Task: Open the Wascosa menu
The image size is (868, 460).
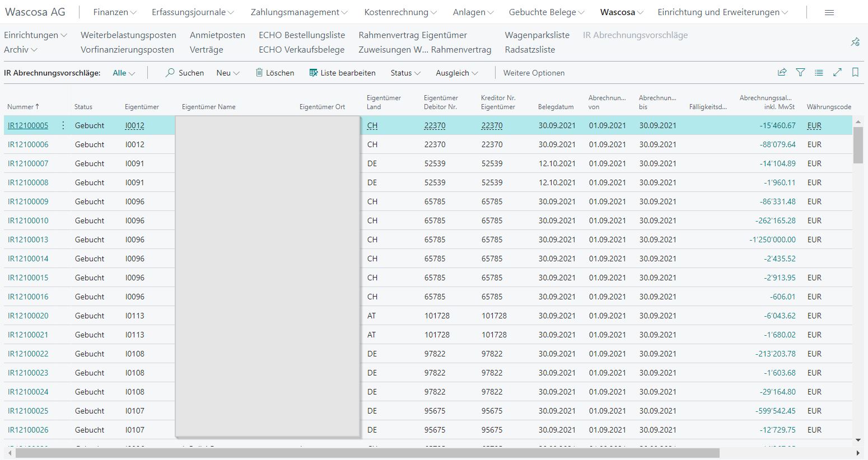Action: click(622, 12)
